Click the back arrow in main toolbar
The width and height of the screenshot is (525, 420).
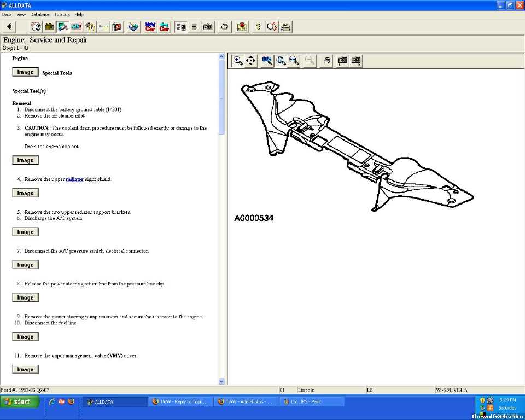point(9,27)
